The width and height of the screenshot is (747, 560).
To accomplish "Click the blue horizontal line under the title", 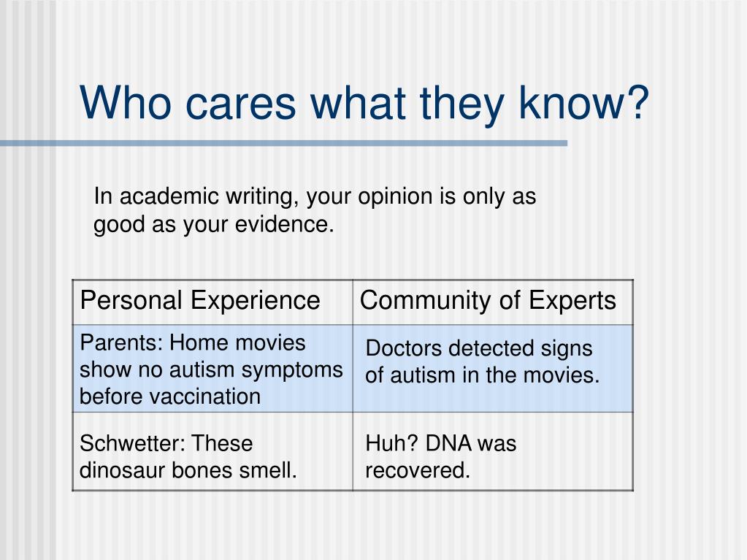I will [283, 143].
